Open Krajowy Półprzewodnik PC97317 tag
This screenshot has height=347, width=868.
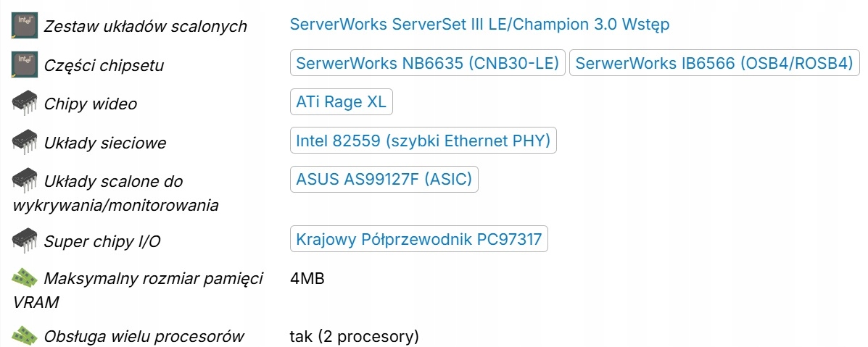[x=419, y=239]
